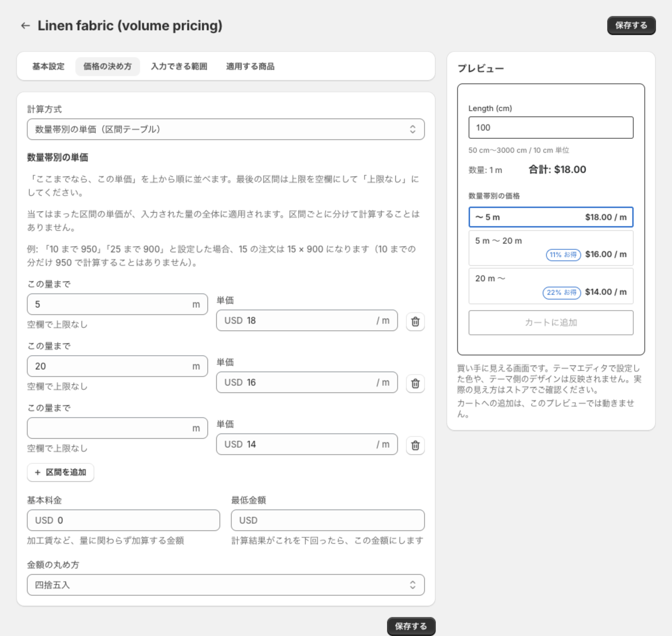Click the top-right 保存する button
The image size is (672, 636).
(631, 26)
